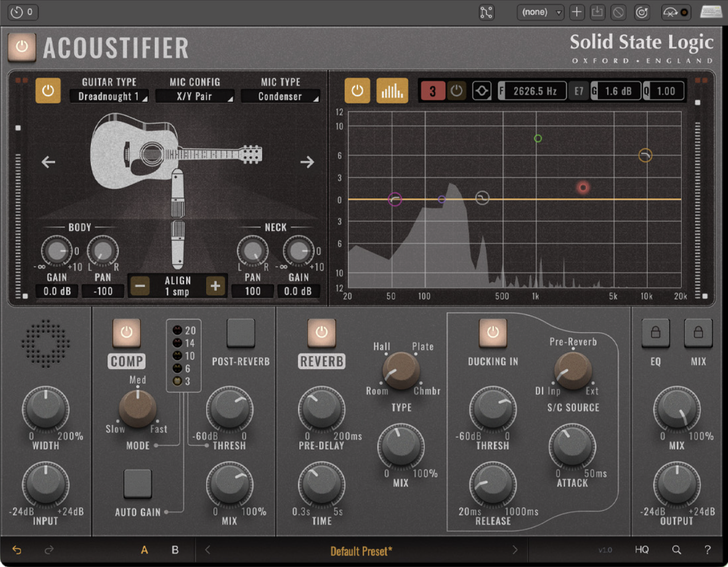Select the pink low band EQ node
728x567 pixels.
tap(395, 199)
